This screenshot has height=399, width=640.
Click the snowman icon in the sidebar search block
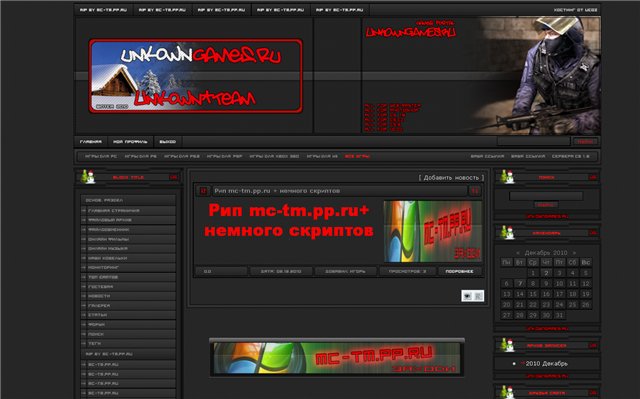pyautogui.click(x=507, y=177)
